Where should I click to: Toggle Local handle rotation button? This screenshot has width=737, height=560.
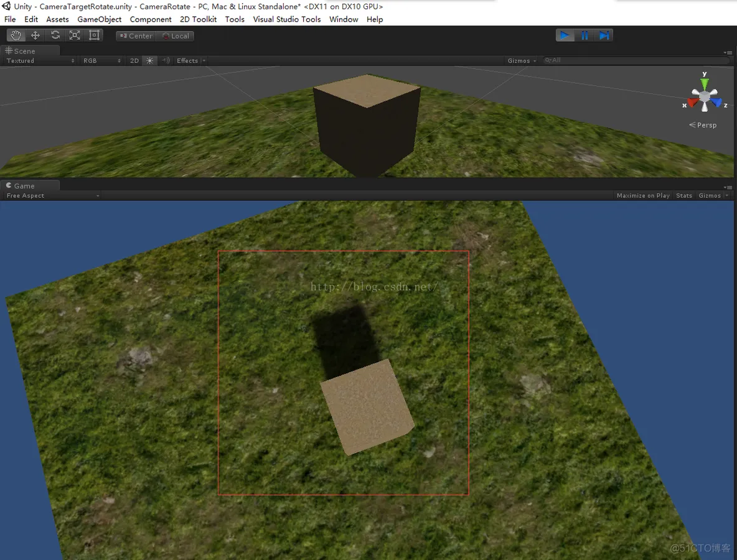pyautogui.click(x=176, y=35)
